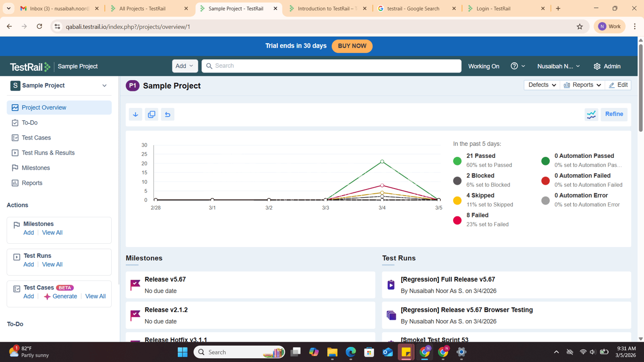Reload the page with the refresh icon
Image resolution: width=644 pixels, height=362 pixels.
point(40,27)
